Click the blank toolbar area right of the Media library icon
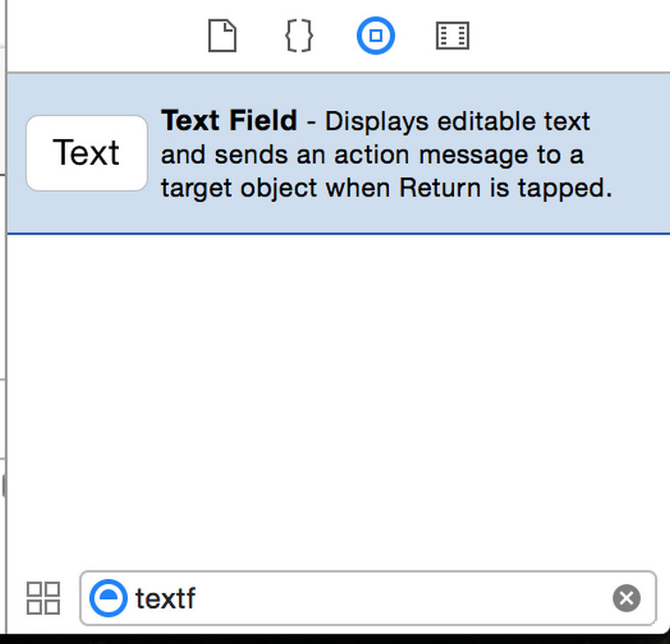Viewport: 670px width, 644px height. 573,37
